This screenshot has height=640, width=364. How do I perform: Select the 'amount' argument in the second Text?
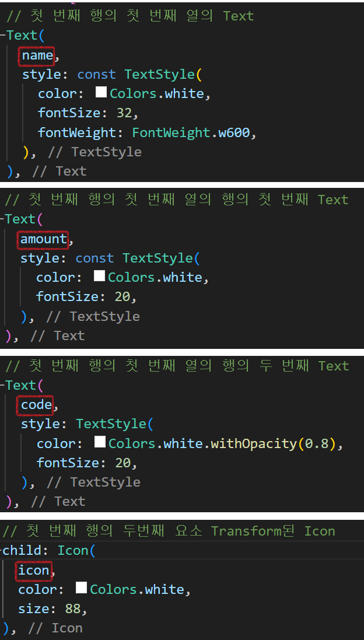pos(43,239)
